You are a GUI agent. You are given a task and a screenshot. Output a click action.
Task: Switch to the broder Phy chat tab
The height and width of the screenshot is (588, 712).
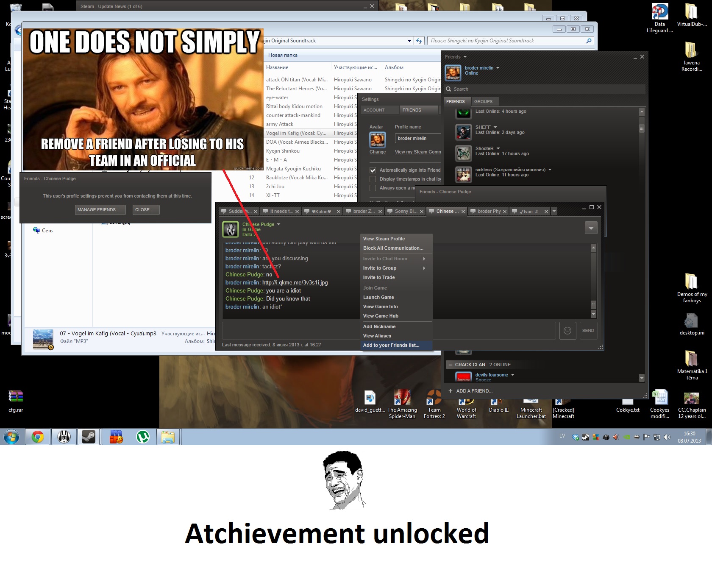tap(488, 211)
